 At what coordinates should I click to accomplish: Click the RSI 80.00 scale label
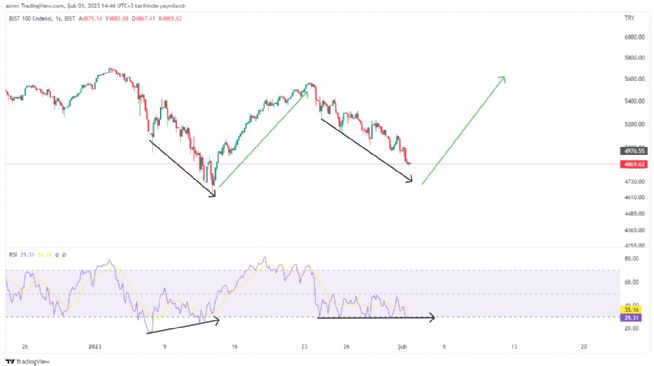click(631, 258)
